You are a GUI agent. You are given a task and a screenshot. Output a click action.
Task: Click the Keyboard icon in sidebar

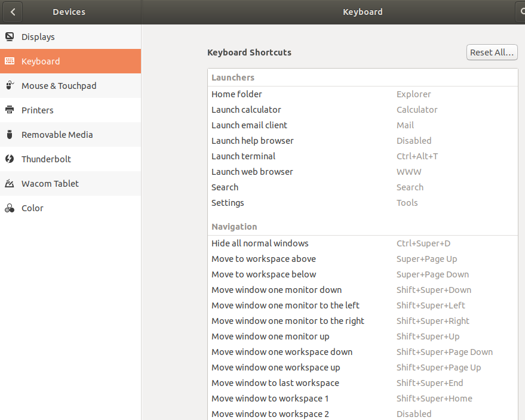[x=10, y=61]
